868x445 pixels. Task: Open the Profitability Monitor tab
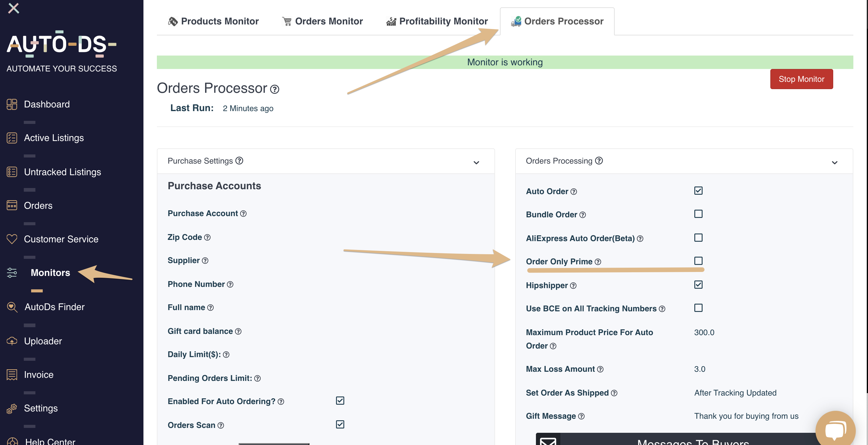[437, 21]
